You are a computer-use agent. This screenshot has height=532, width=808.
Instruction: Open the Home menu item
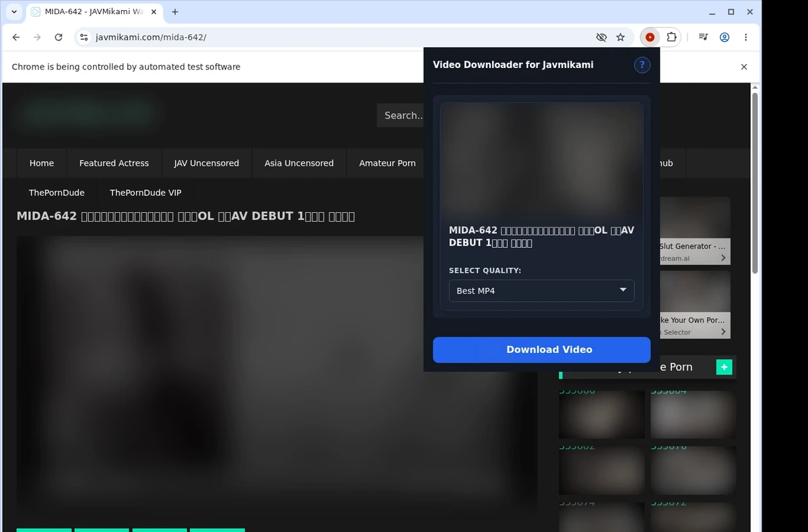42,163
